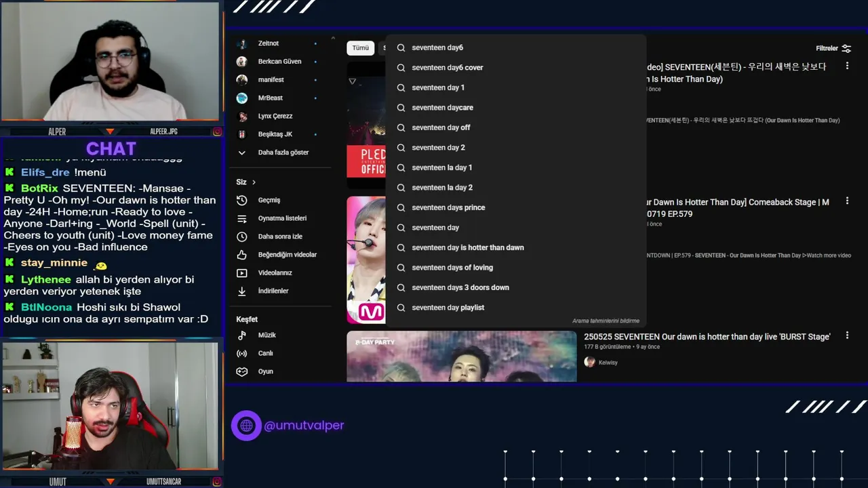Click Zeitnot channel avatar
Viewport: 868px width, 488px height.
tap(241, 43)
